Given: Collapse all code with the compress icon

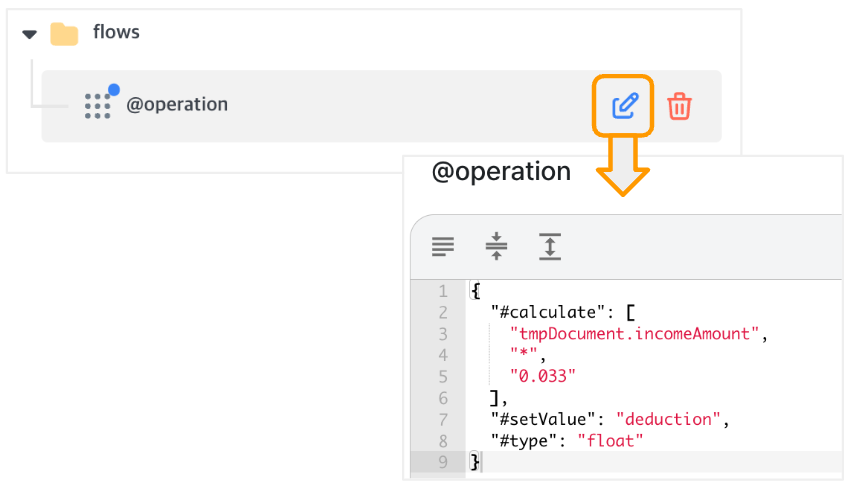Looking at the screenshot, I should click(x=496, y=246).
